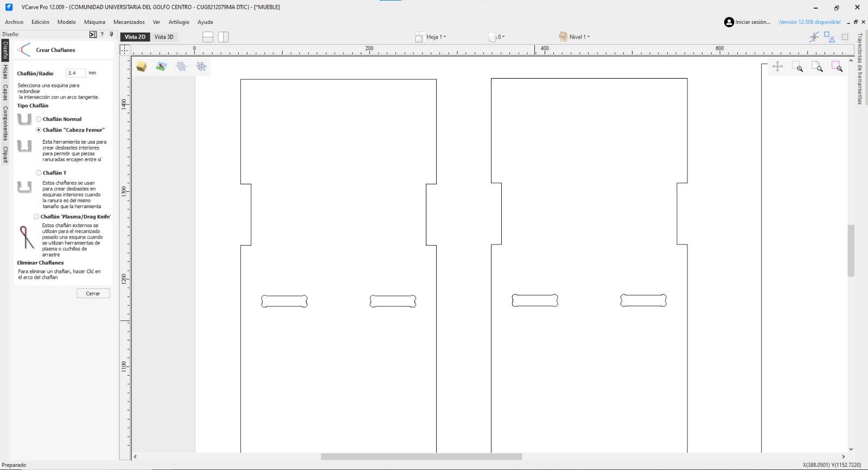Image resolution: width=868 pixels, height=470 pixels.
Task: Pin the Diseño panel
Action: point(111,34)
